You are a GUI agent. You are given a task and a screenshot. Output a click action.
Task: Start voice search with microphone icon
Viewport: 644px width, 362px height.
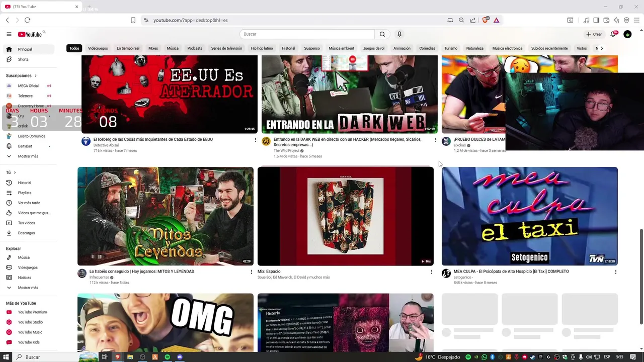pos(399,34)
